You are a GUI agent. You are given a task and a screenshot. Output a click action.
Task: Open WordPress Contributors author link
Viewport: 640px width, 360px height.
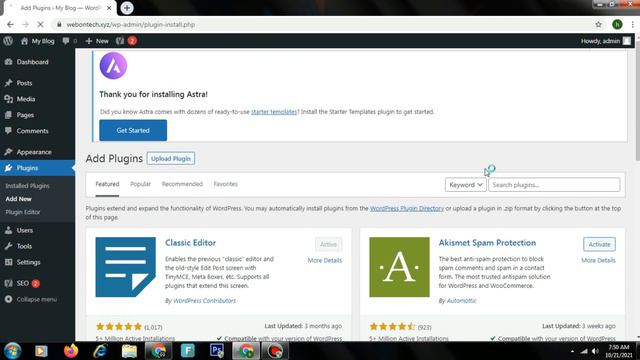[x=204, y=301]
